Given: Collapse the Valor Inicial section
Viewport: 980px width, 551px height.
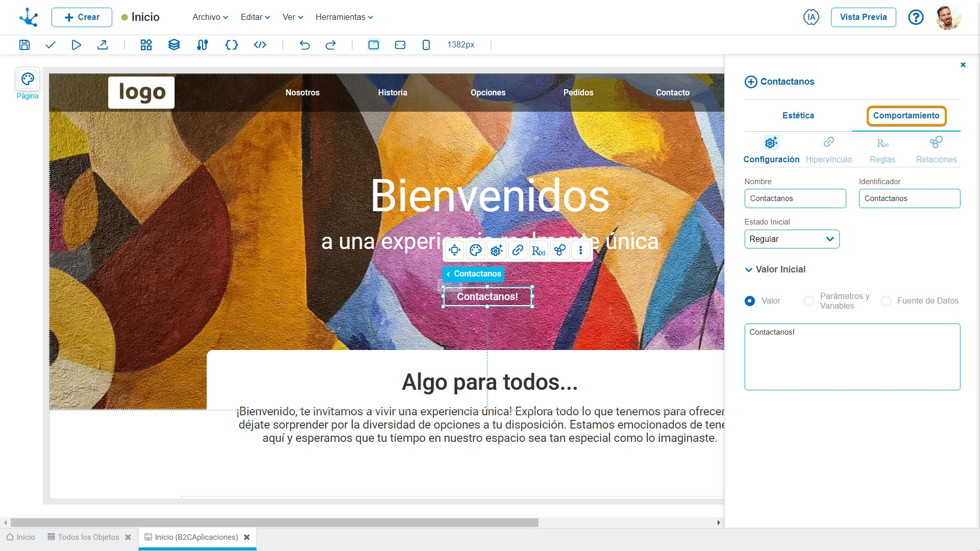Looking at the screenshot, I should coord(749,270).
